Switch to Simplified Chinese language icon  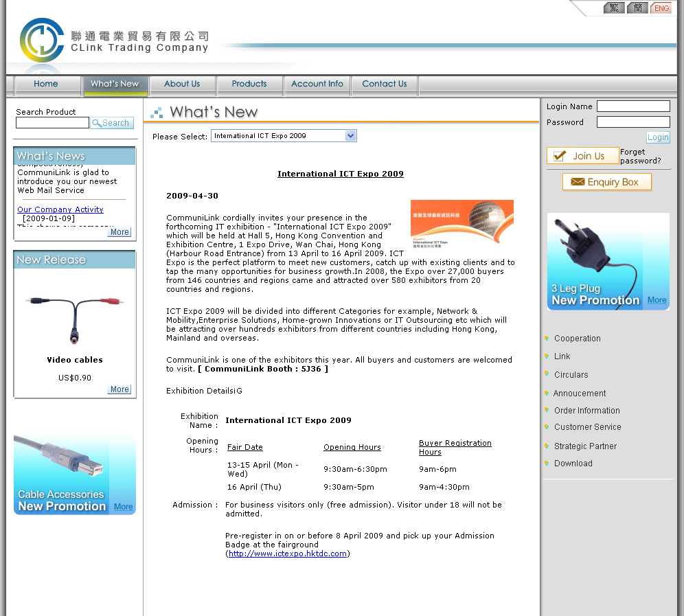coord(637,8)
